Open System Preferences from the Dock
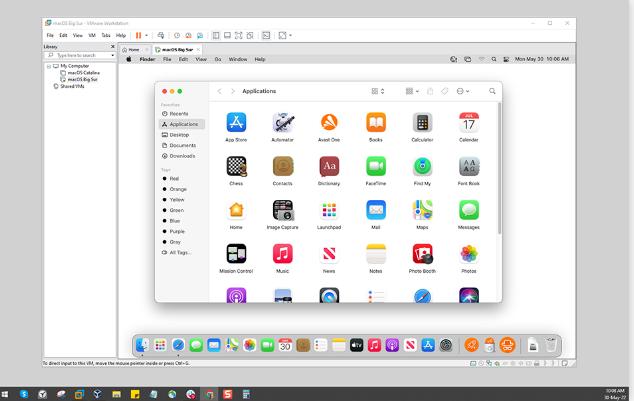The width and height of the screenshot is (634, 401). [446, 345]
